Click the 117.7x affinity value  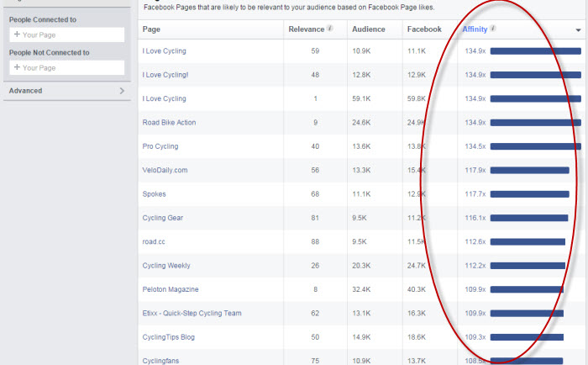click(475, 194)
